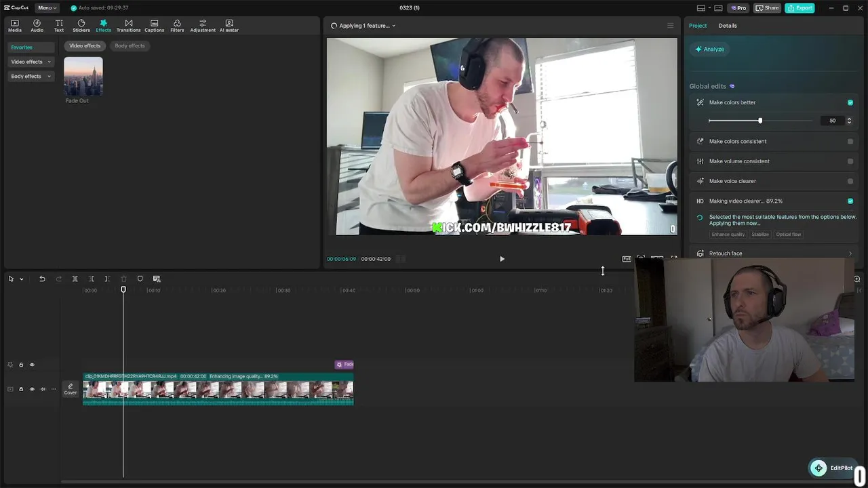868x488 pixels.
Task: Click timeline zoom icon at right edge
Action: coord(856,279)
